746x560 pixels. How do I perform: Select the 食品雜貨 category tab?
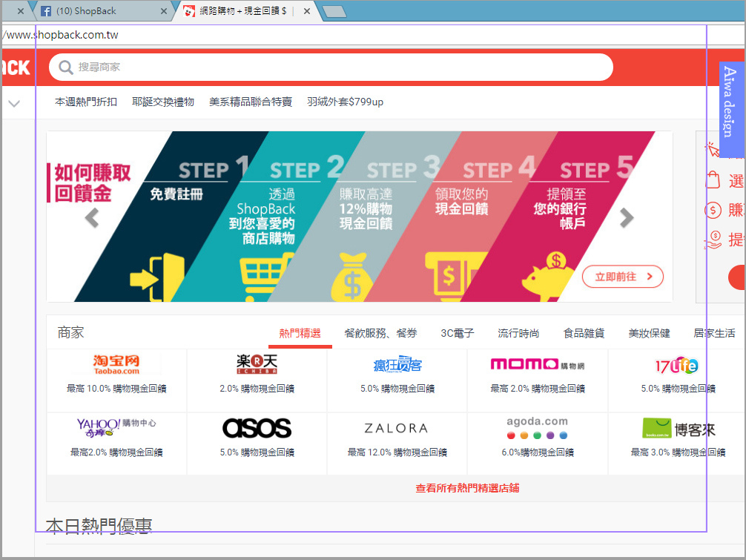pyautogui.click(x=584, y=333)
